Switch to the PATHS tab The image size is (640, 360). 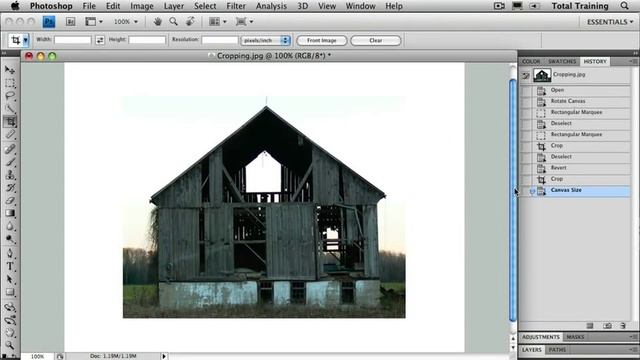tap(557, 350)
